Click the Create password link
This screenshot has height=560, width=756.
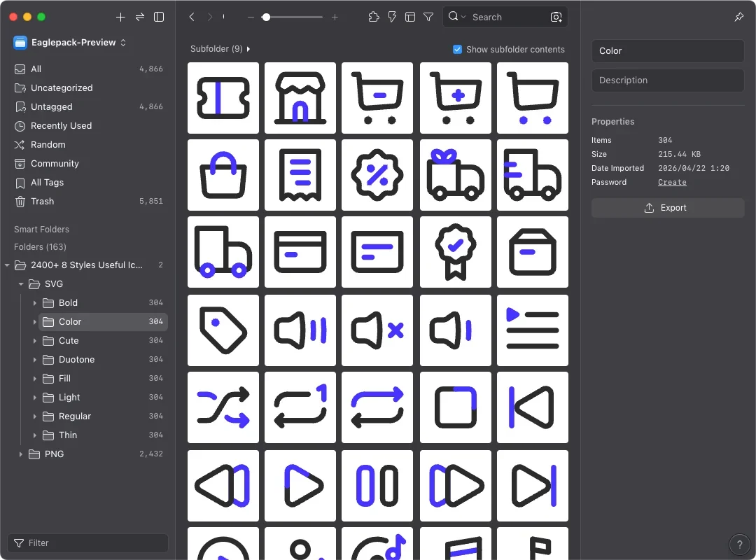[672, 182]
